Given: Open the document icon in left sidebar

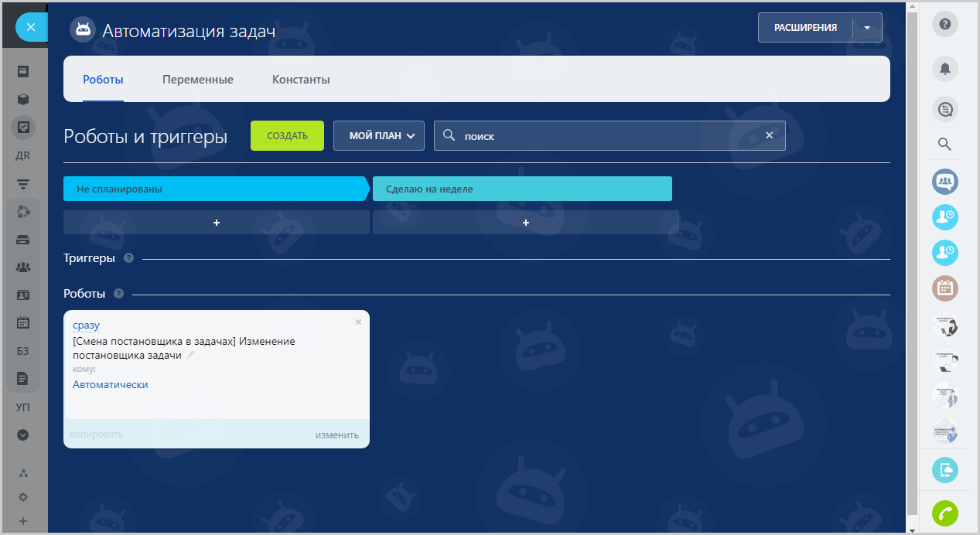Looking at the screenshot, I should click(x=23, y=379).
